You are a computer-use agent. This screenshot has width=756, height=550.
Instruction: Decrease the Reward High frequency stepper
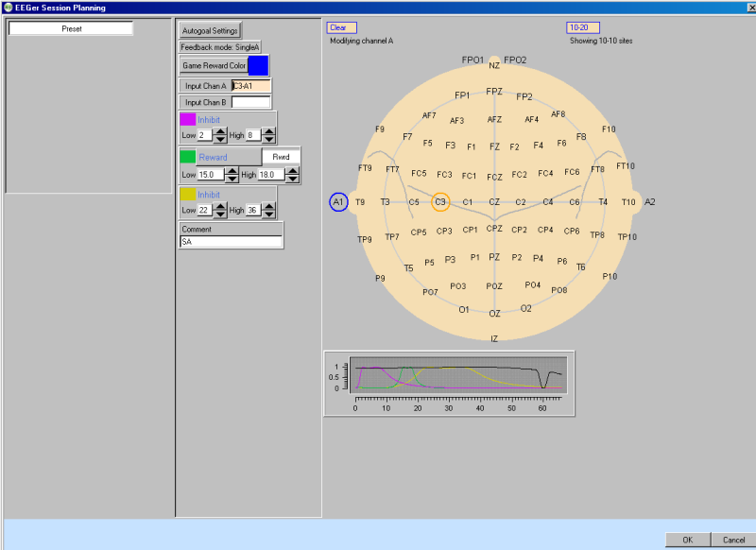click(x=292, y=180)
